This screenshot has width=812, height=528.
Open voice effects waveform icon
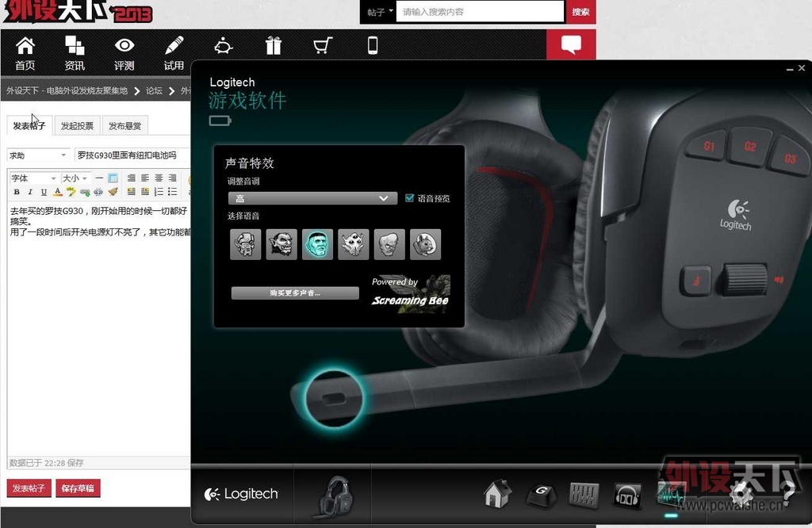671,493
